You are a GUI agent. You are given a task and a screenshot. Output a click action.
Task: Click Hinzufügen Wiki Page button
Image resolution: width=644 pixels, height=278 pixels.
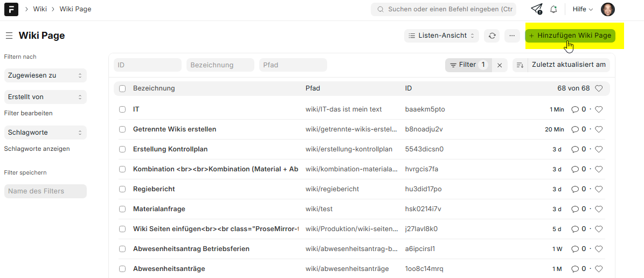point(570,36)
